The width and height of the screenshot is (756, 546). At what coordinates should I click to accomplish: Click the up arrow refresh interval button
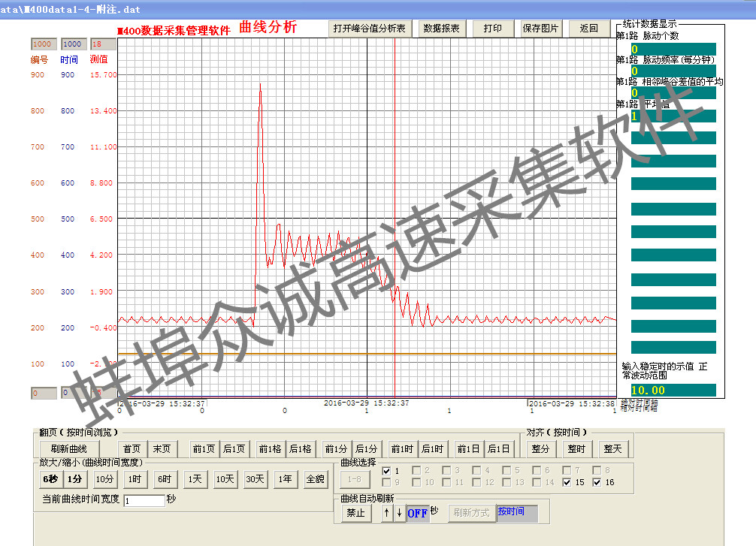coord(387,513)
